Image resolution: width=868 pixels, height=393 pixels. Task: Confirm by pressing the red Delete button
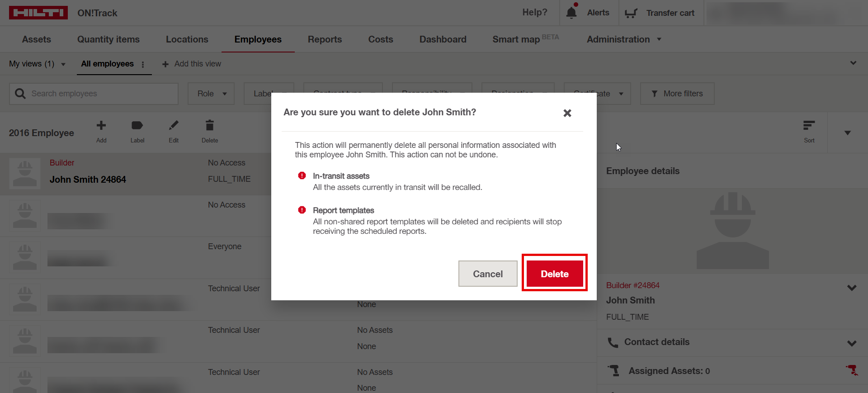pos(554,274)
